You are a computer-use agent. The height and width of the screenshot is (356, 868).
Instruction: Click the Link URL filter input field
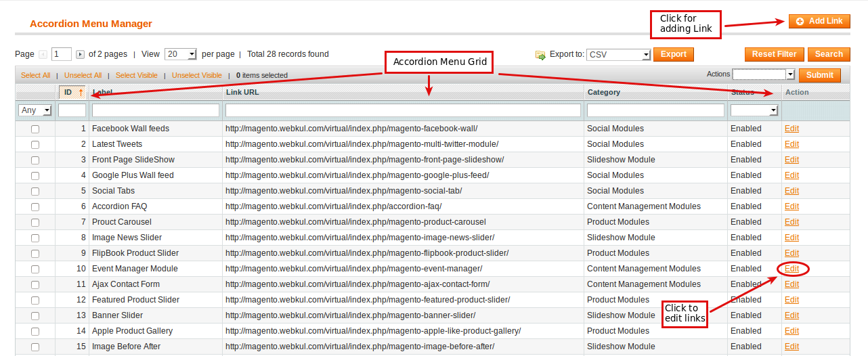tap(403, 110)
